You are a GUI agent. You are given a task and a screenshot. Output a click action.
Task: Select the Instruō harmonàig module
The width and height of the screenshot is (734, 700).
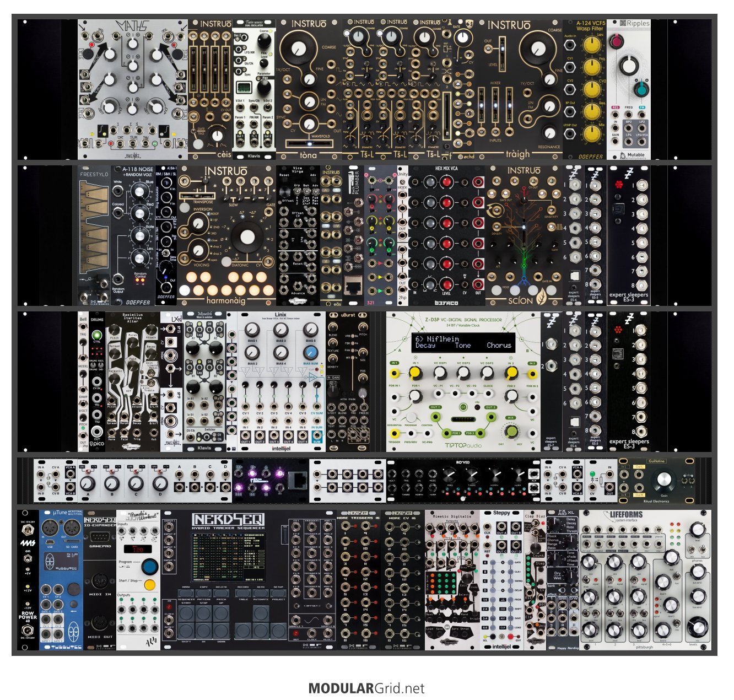tap(226, 235)
